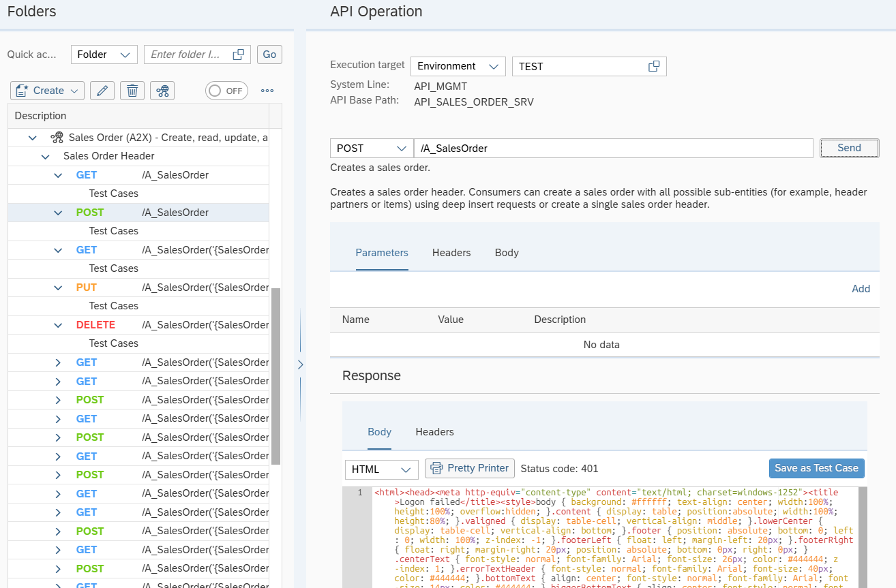The image size is (896, 588).
Task: Collapse the DELETE operation row
Action: pos(58,325)
